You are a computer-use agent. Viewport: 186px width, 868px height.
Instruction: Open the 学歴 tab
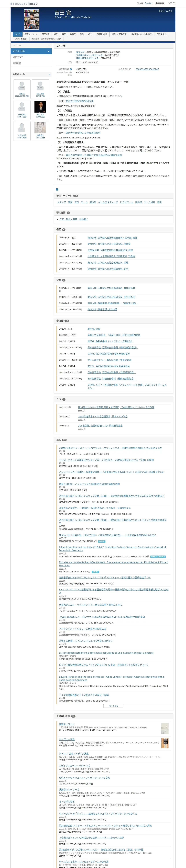click(x=64, y=34)
